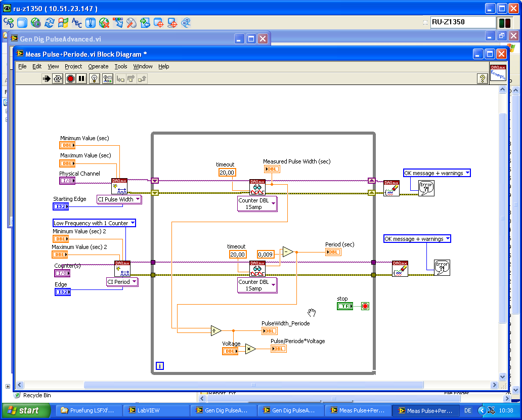The image size is (522, 420).
Task: Select Starting Edge I32 terminal
Action: [61, 206]
